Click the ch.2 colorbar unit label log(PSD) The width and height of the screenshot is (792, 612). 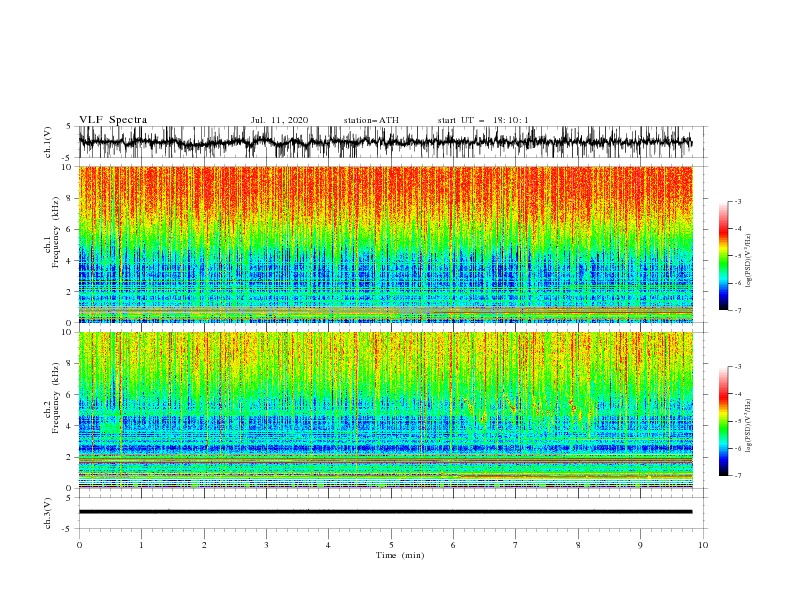pos(749,426)
